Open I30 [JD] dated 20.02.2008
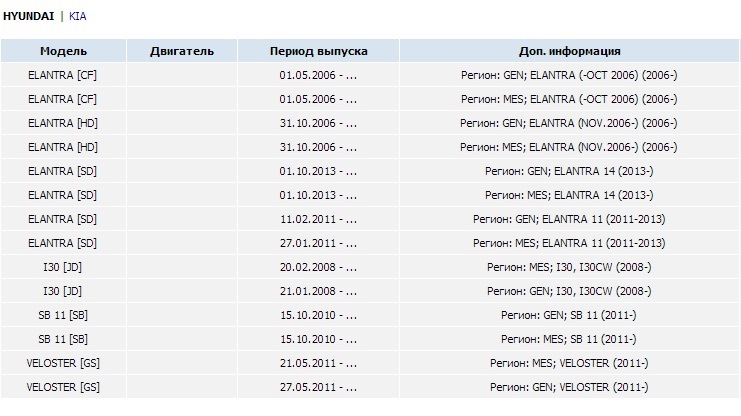The image size is (741, 416). tap(370, 267)
